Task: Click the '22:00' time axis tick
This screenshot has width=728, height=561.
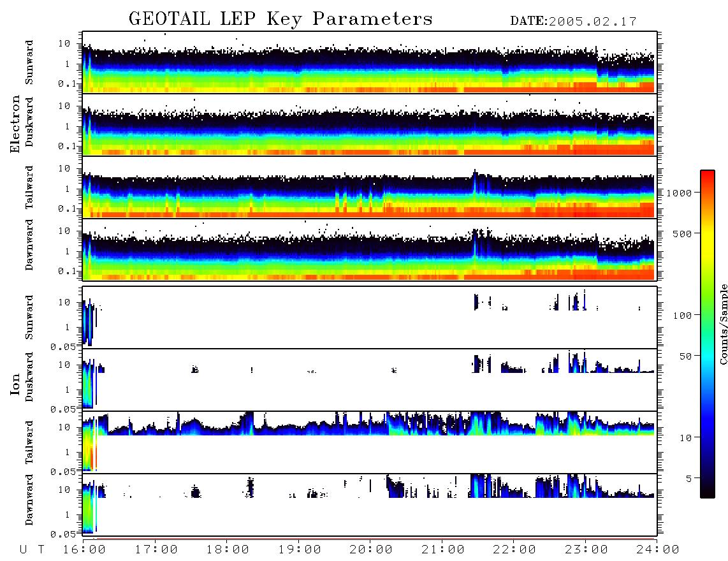Action: click(x=514, y=550)
